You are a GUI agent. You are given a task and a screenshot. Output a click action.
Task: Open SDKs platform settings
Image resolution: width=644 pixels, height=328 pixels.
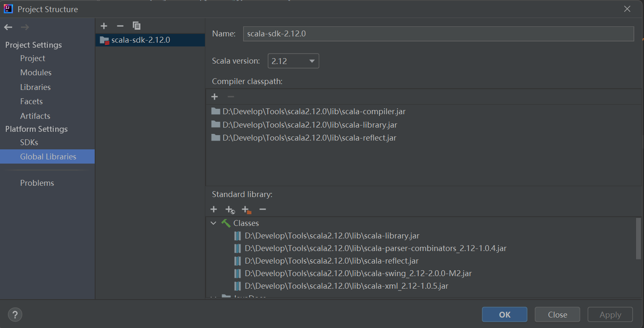[29, 142]
